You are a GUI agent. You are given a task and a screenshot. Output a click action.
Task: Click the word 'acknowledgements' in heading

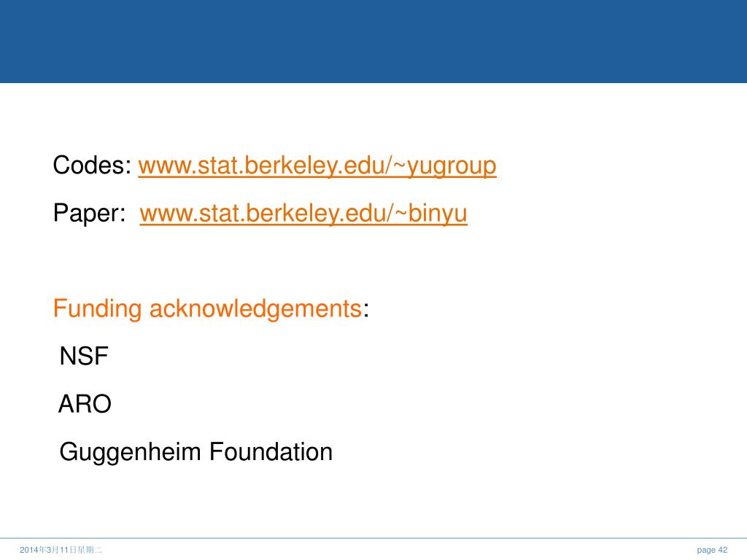pos(255,308)
